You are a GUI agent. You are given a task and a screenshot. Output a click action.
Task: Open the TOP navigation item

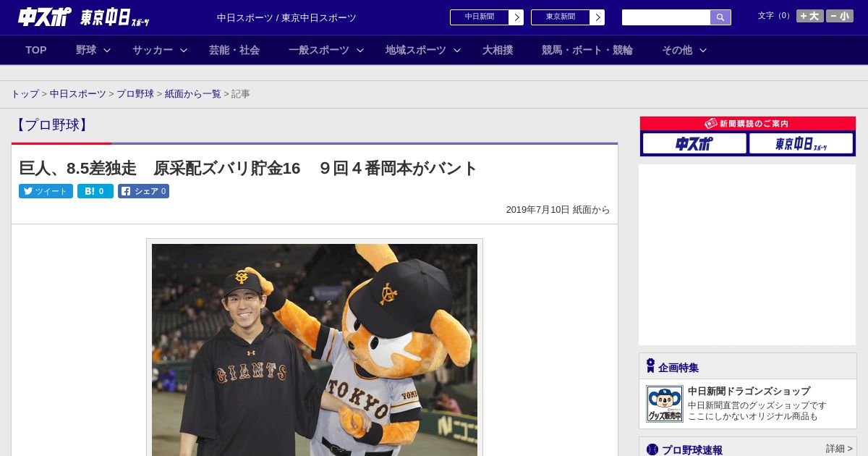pos(36,50)
